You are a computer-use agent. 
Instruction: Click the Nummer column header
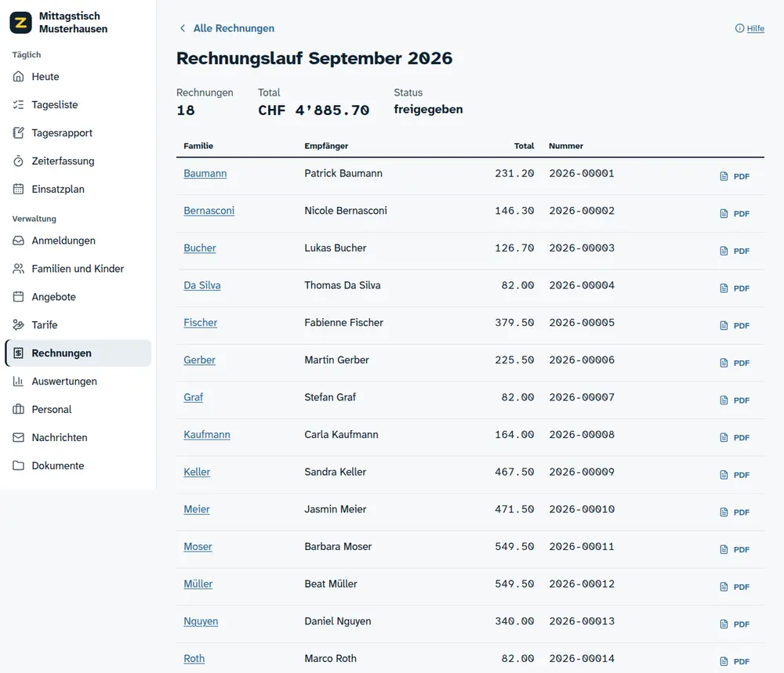(x=566, y=146)
